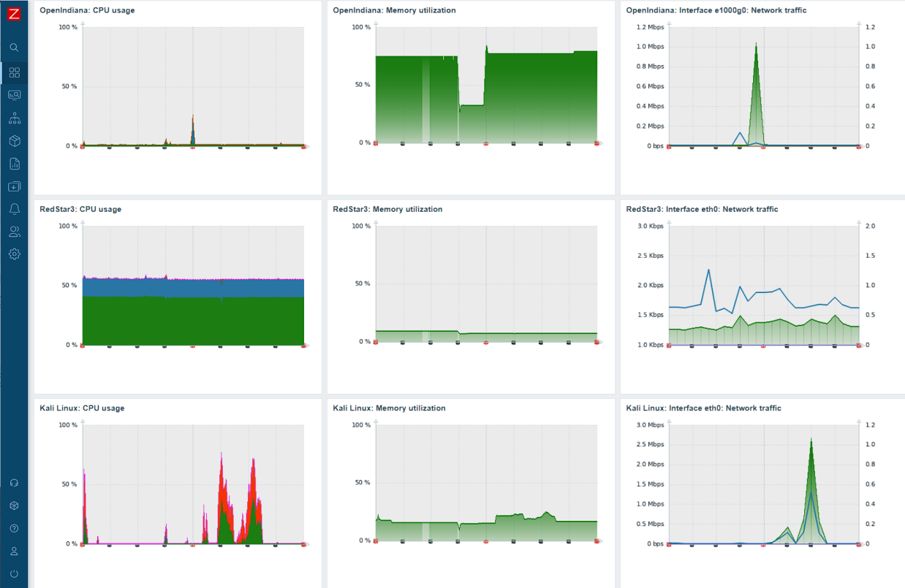905x588 pixels.
Task: Click the OpenIndiana network traffic peak
Action: pos(756,44)
